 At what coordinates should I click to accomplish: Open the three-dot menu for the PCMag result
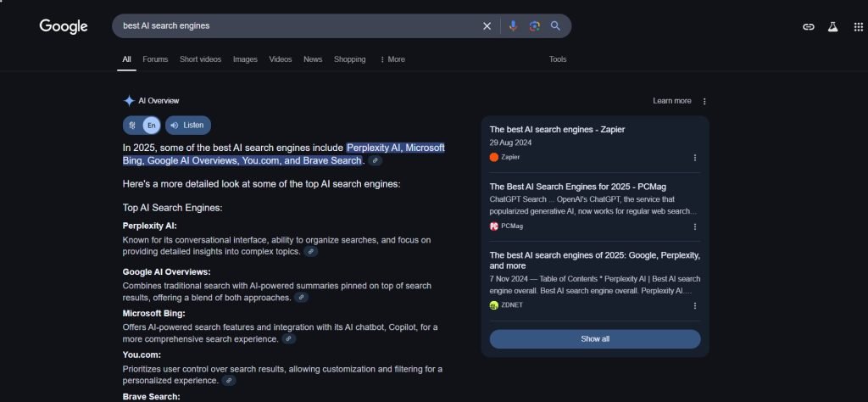coord(695,226)
